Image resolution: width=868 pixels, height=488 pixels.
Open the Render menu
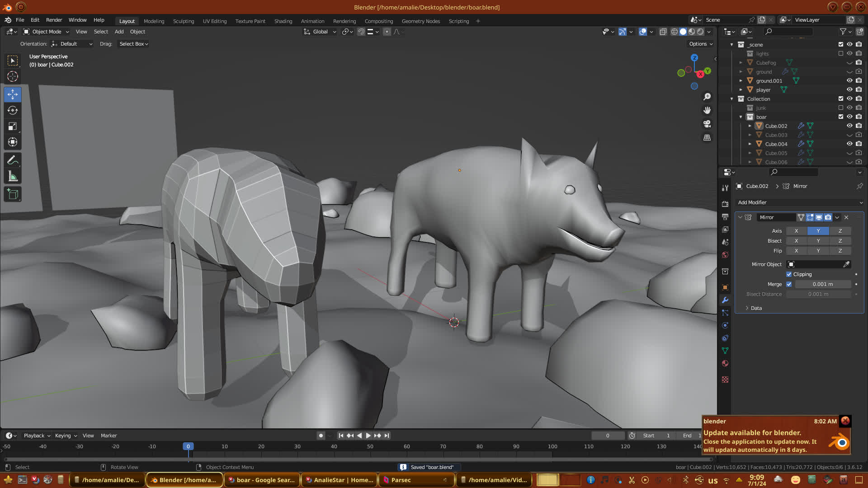[54, 20]
